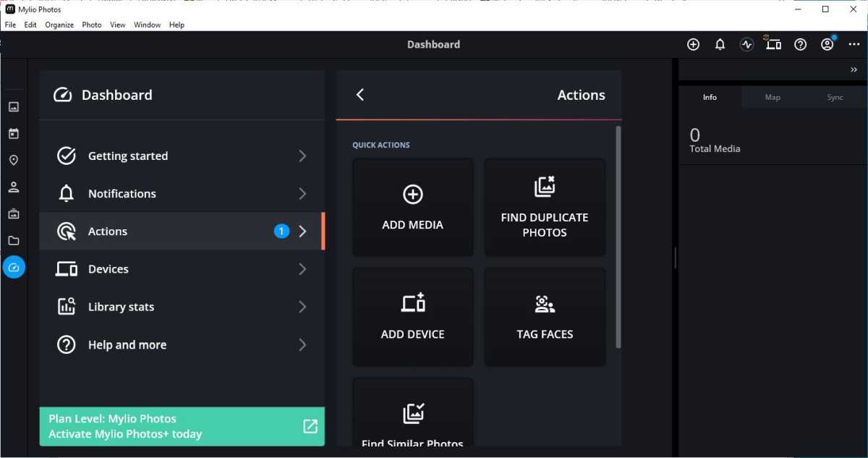The image size is (868, 458).
Task: Click the Help and more question icon
Action: click(x=67, y=344)
